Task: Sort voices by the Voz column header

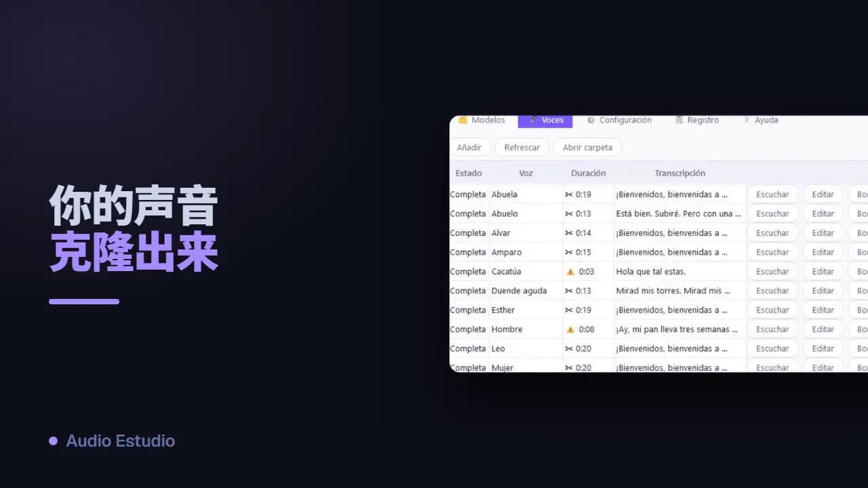Action: (x=526, y=174)
